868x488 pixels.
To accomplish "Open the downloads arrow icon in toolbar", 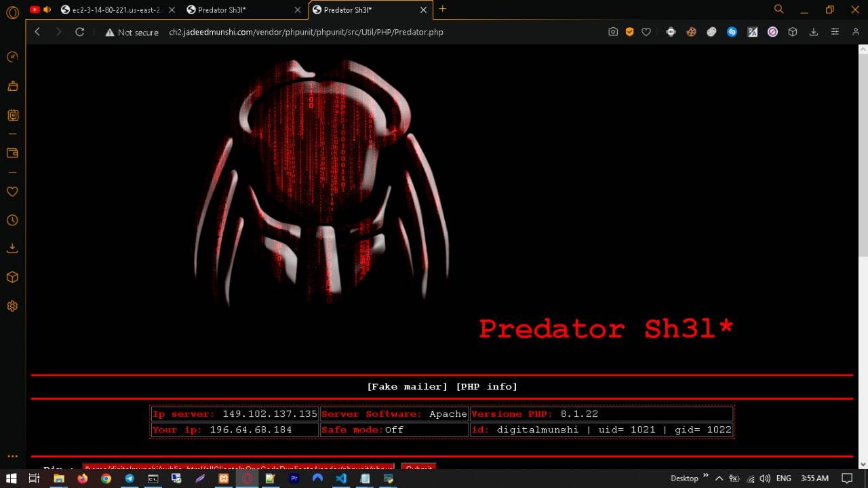I will 813,32.
